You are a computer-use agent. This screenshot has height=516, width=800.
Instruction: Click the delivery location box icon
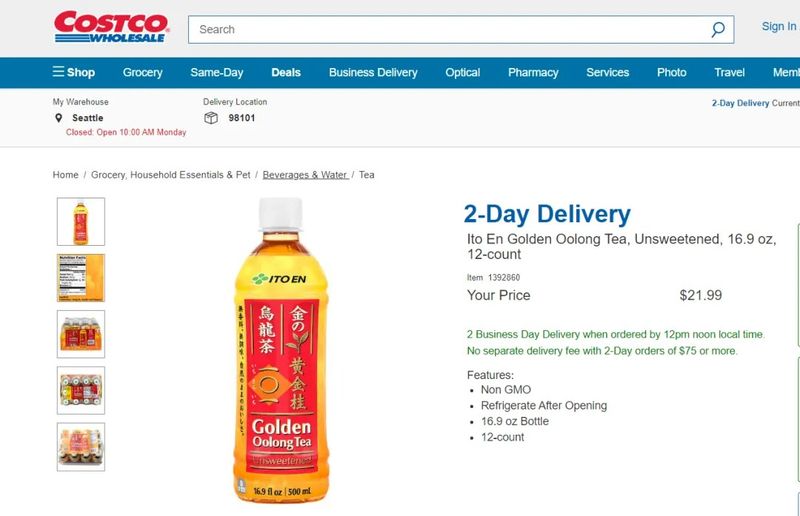(x=211, y=118)
